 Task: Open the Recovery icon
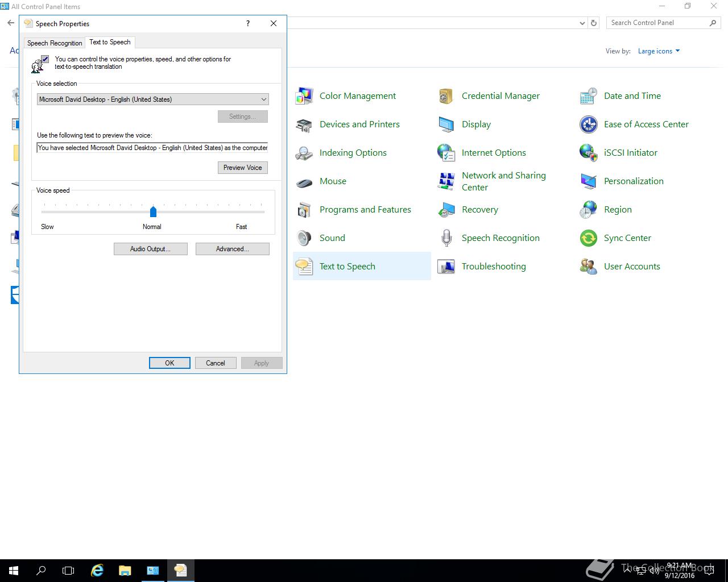[446, 210]
